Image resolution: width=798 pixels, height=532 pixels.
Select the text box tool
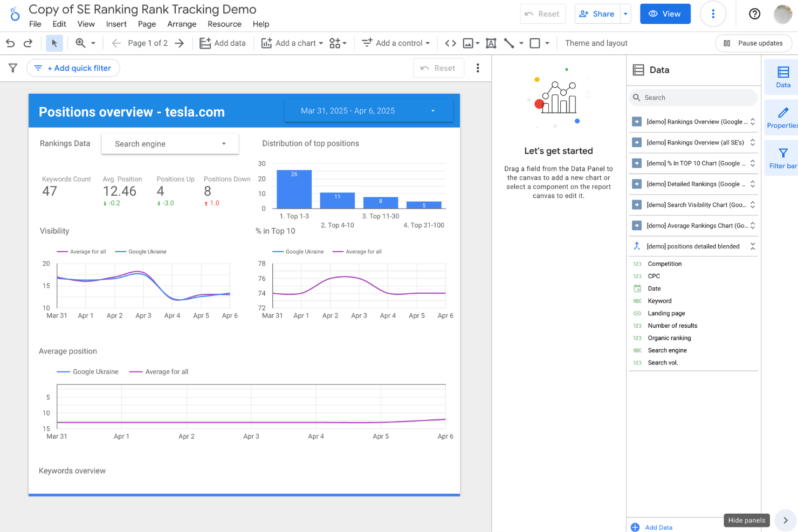click(491, 43)
